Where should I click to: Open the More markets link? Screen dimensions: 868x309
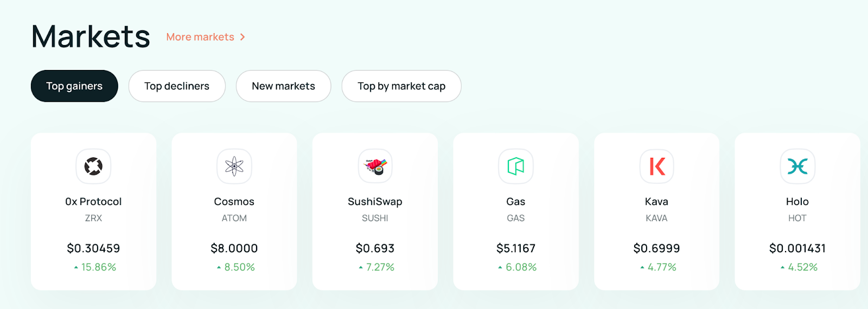pyautogui.click(x=200, y=37)
